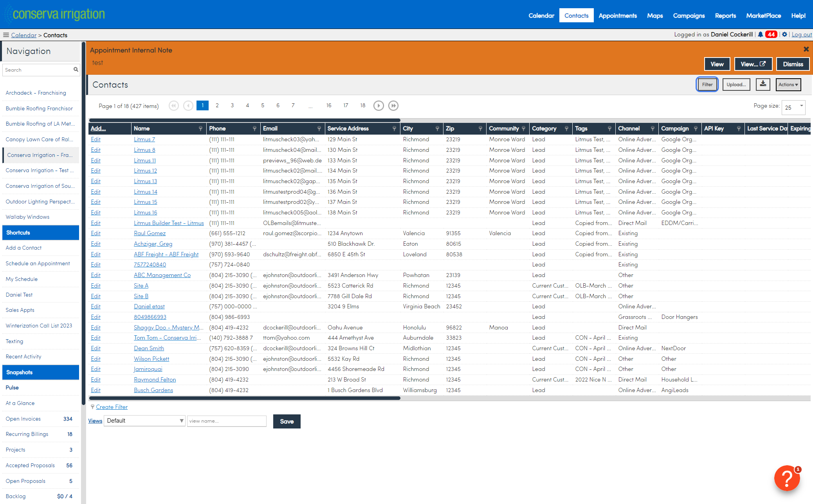Select Schedule an Appointment shortcut
The width and height of the screenshot is (813, 504).
pyautogui.click(x=38, y=263)
